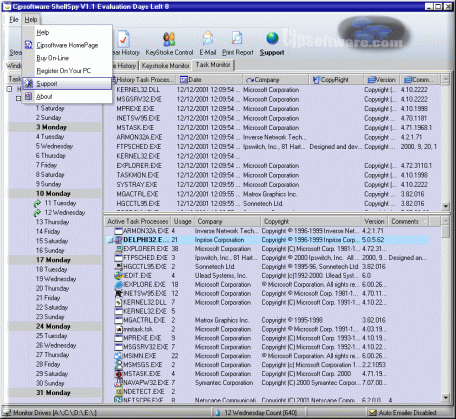
Task: Select 13 Thursday in the tree
Action: tap(52, 222)
